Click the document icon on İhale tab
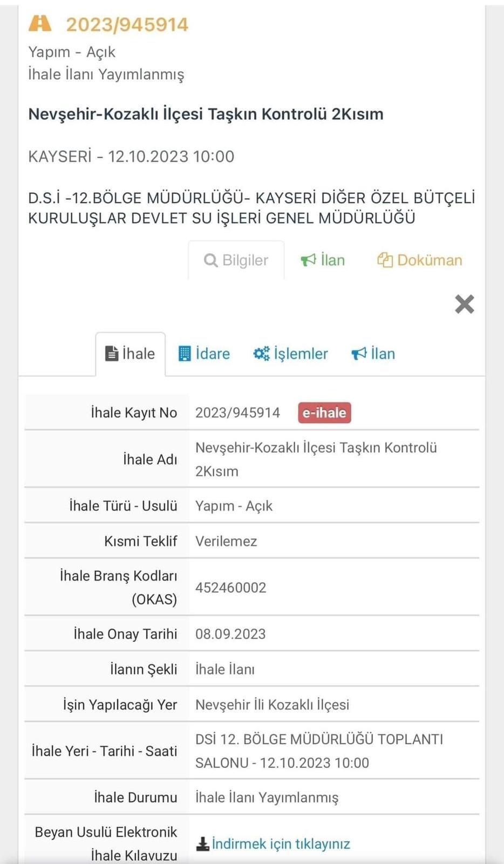This screenshot has width=504, height=864. tap(112, 354)
